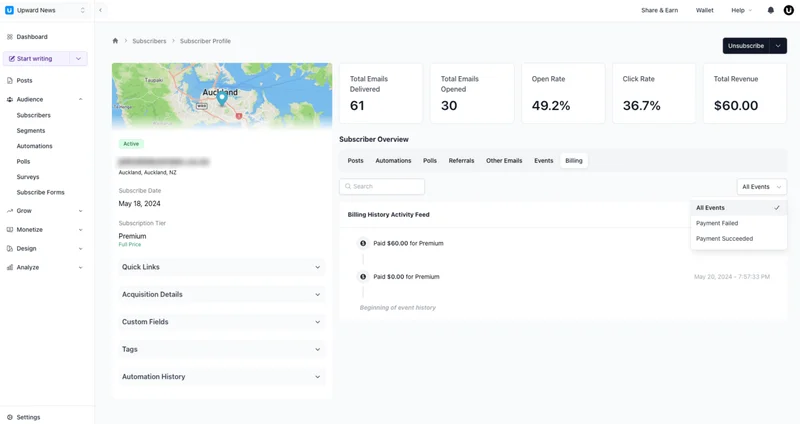Switch to the Referrals tab
This screenshot has width=800, height=424.
(x=461, y=161)
